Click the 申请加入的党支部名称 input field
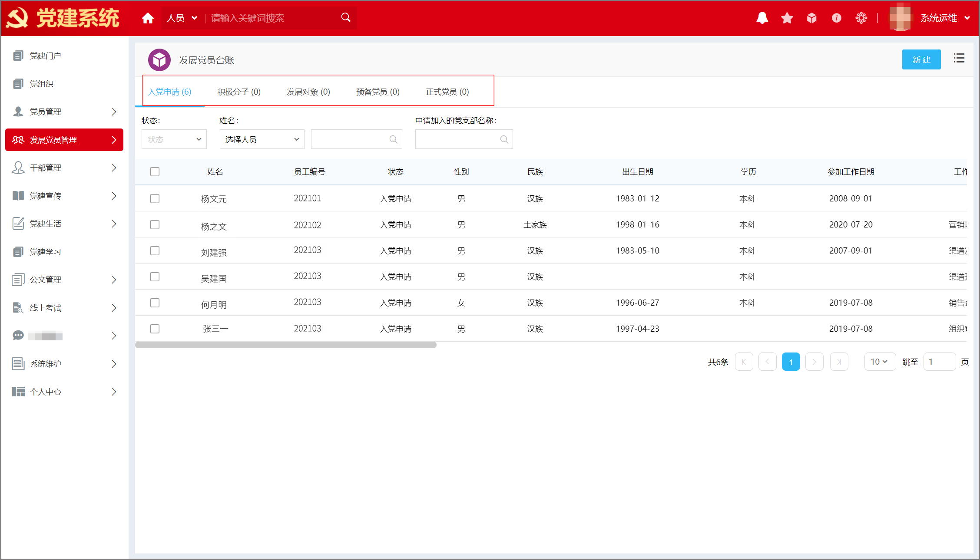The width and height of the screenshot is (980, 560). (x=464, y=139)
